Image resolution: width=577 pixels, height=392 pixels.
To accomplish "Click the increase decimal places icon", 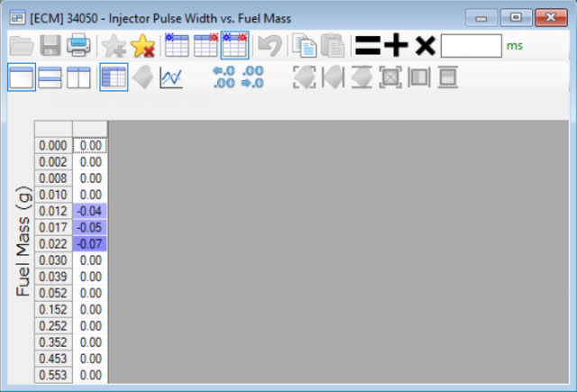I will pos(223,77).
